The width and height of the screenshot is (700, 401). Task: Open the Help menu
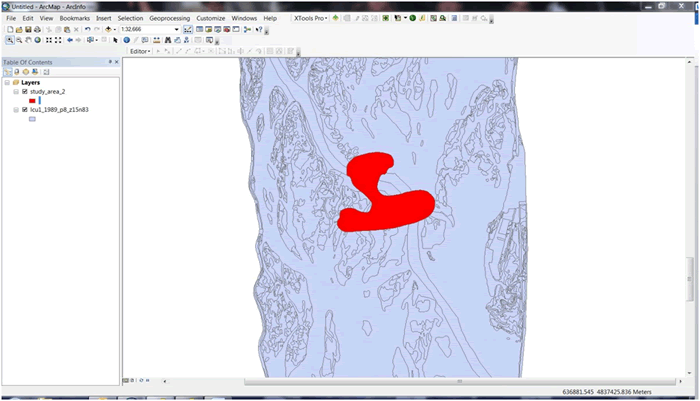coord(270,18)
